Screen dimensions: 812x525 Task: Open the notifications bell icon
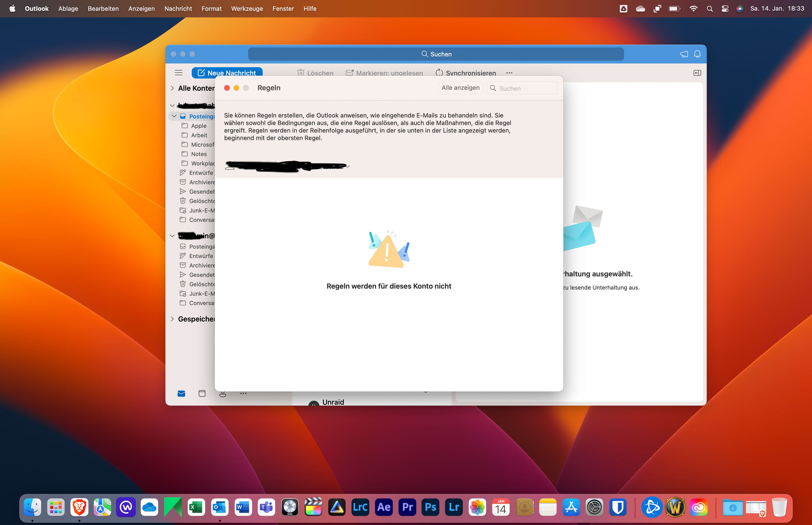point(697,54)
